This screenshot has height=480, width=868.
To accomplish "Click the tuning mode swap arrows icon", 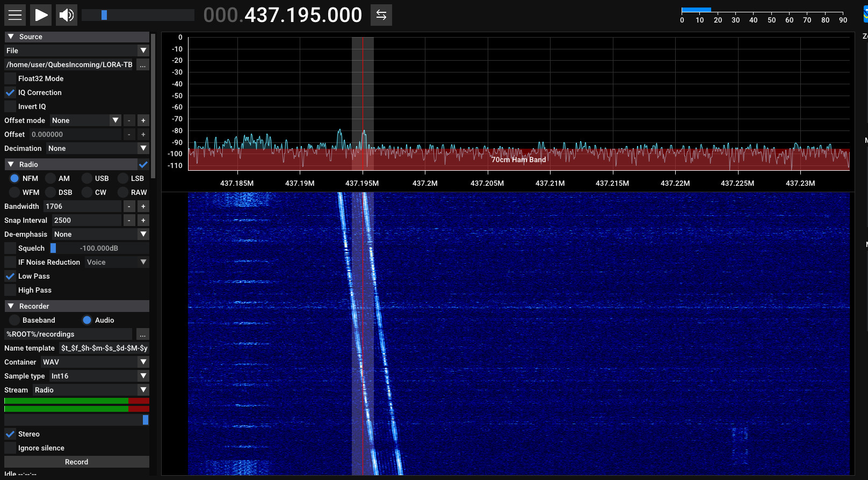I will click(381, 15).
